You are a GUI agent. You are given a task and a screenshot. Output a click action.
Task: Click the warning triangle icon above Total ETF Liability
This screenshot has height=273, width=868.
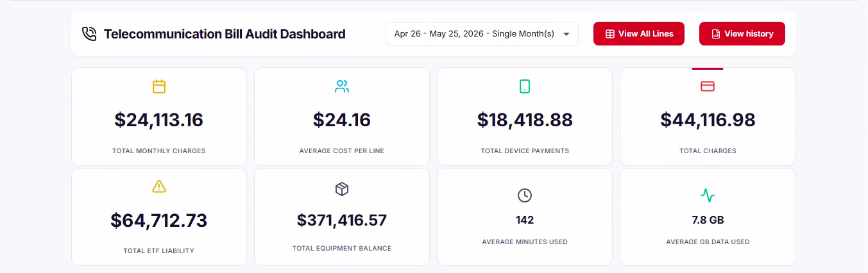(159, 186)
